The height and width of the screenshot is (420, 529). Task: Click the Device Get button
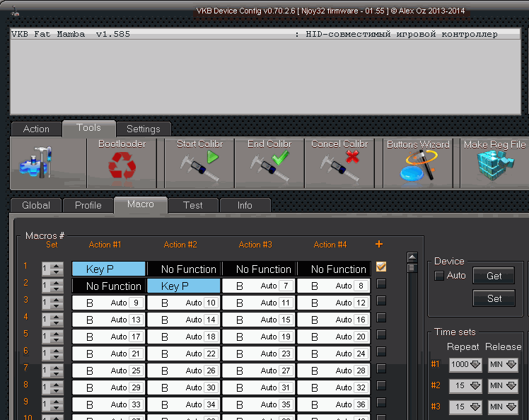(x=494, y=276)
